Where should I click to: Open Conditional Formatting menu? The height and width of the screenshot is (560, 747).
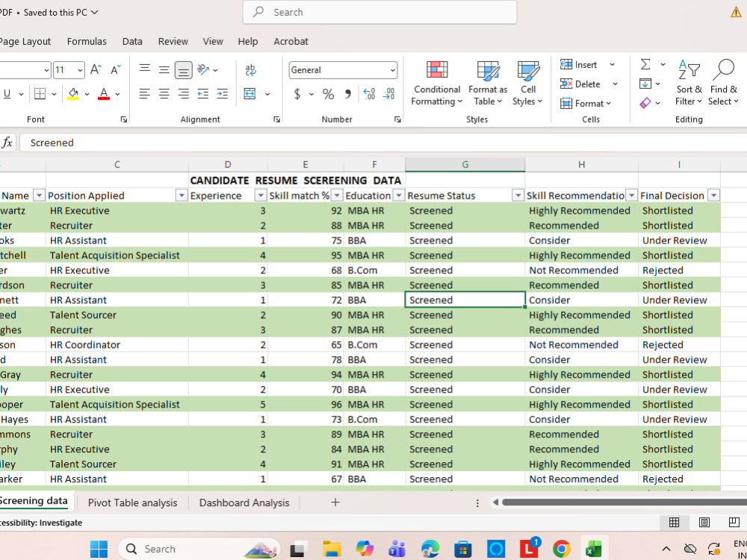[437, 84]
